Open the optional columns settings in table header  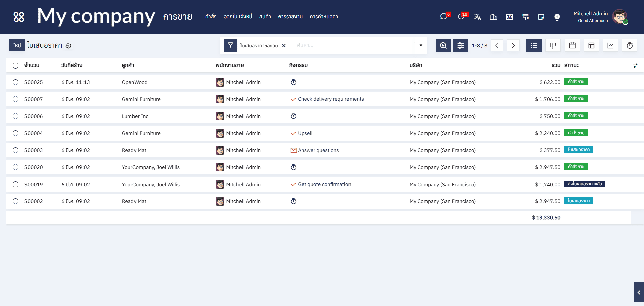pos(635,66)
